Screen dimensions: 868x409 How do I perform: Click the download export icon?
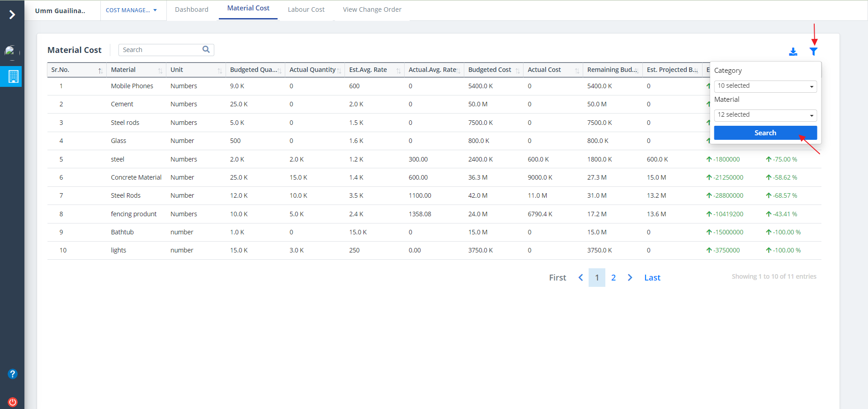793,52
